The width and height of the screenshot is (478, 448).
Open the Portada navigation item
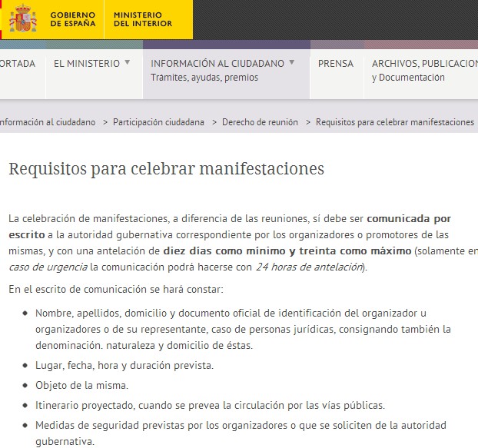[17, 64]
